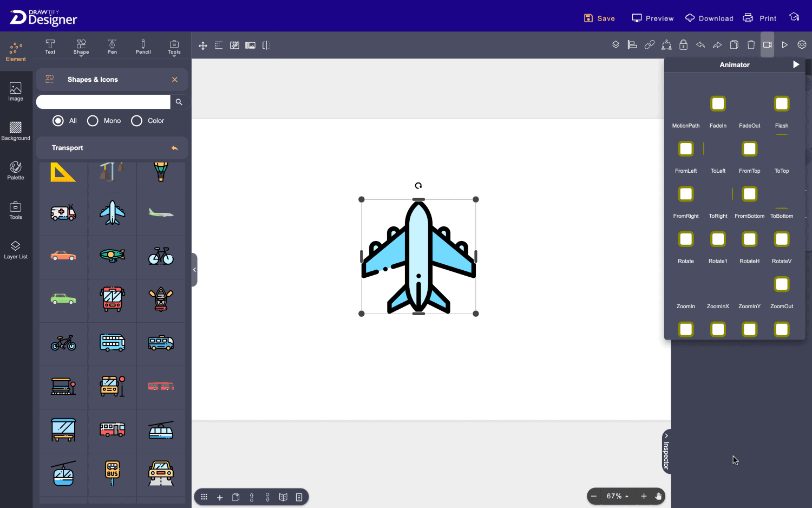Expand the Inspector side panel

(x=666, y=451)
